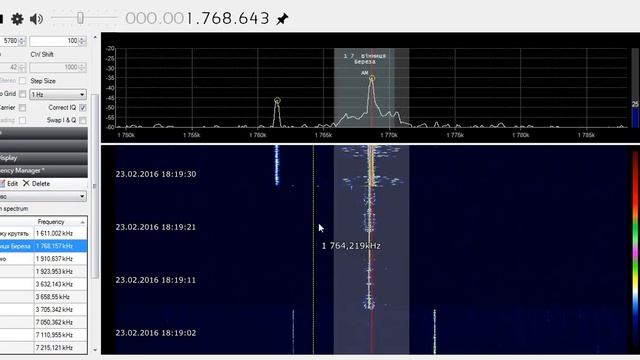The height and width of the screenshot is (360, 640).
Task: Click the Береза name cell in bookmark list
Action: [16, 246]
